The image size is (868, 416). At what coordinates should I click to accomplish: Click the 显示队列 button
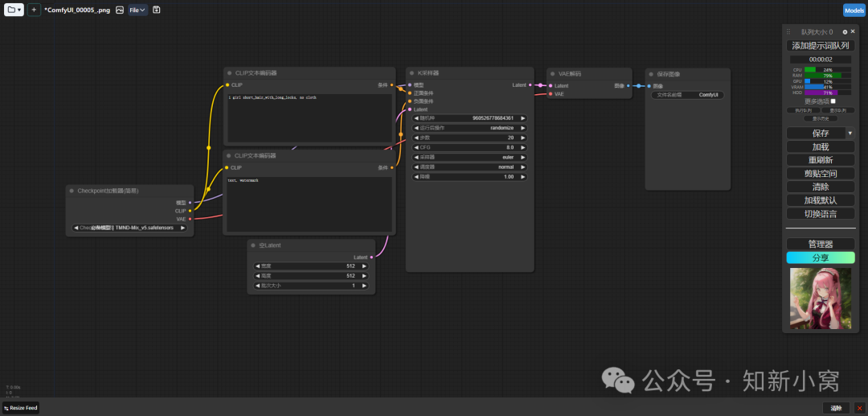click(x=837, y=110)
